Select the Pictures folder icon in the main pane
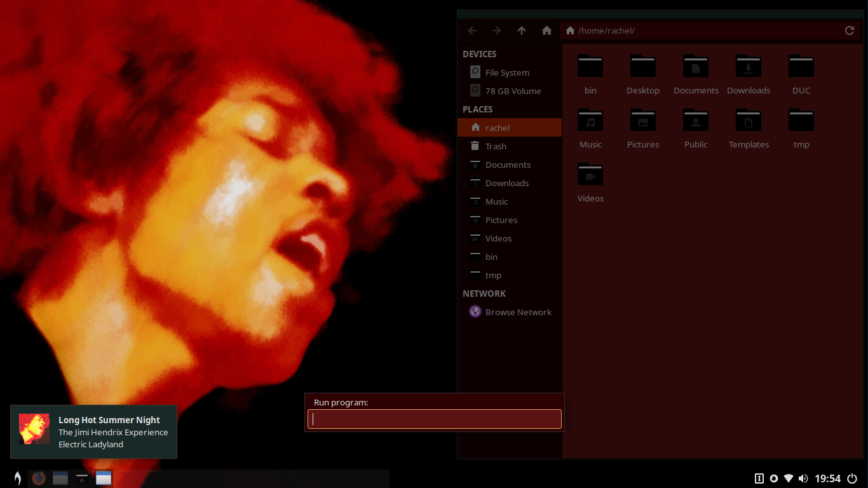Viewport: 868px width, 488px height. [643, 121]
